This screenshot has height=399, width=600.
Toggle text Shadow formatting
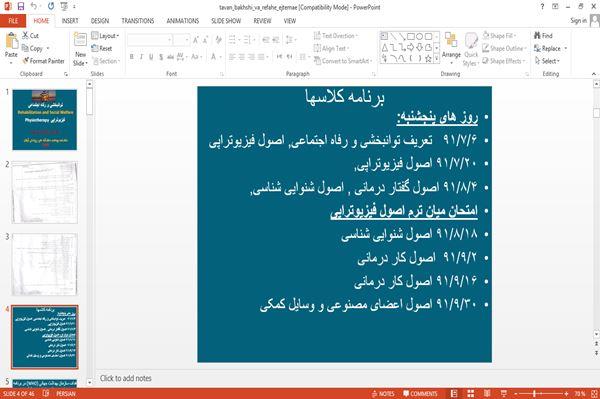point(161,57)
